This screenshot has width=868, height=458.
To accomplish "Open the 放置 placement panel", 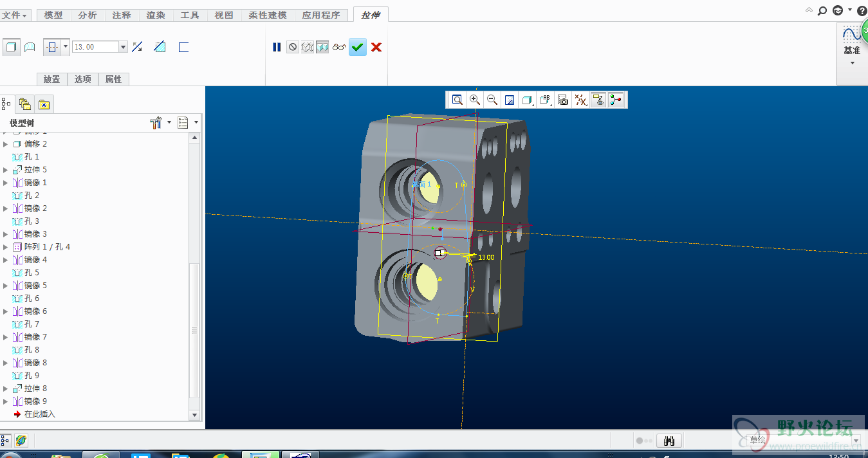I will click(51, 79).
